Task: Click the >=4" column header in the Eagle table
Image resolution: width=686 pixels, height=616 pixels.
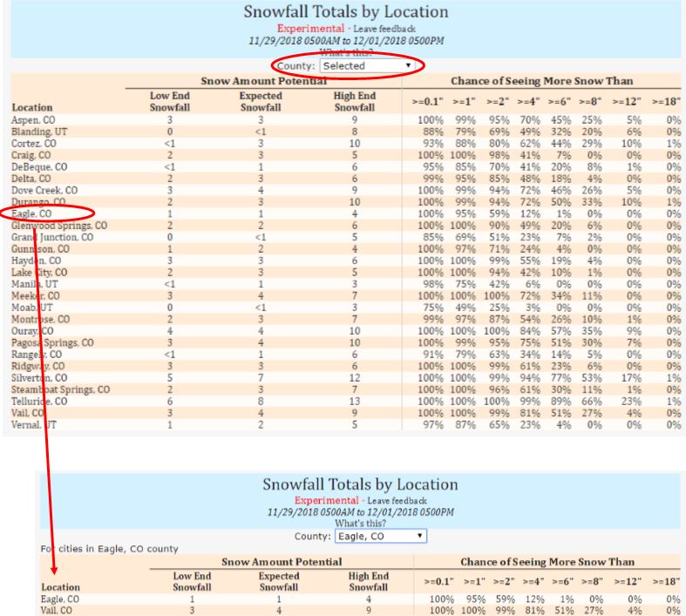Action: tap(533, 581)
